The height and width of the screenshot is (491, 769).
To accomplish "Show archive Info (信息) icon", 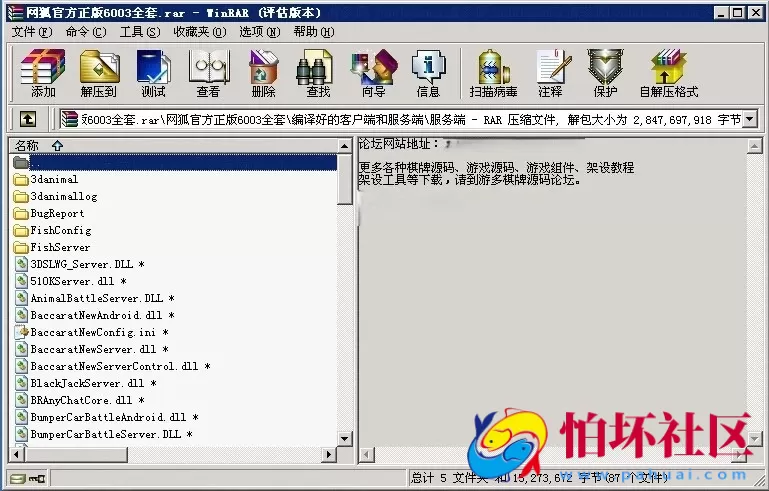I will (x=428, y=73).
